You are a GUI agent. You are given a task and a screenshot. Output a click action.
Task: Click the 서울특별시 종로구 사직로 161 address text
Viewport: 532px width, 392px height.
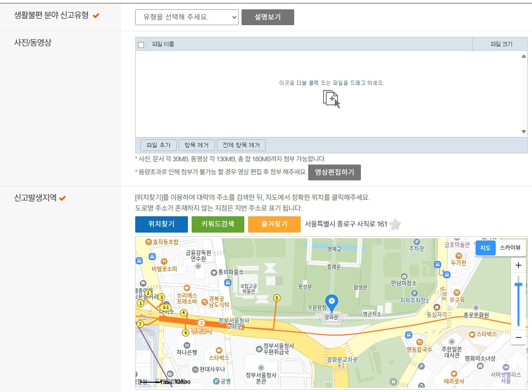(346, 224)
